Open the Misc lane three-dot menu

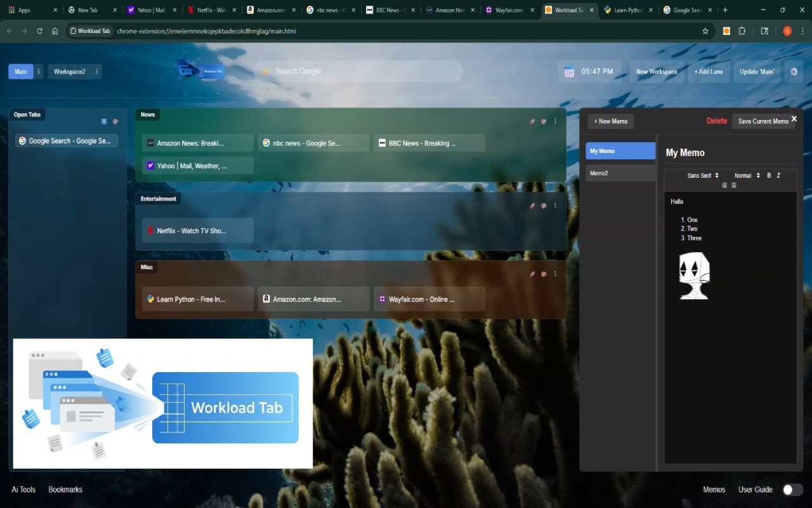tap(556, 274)
